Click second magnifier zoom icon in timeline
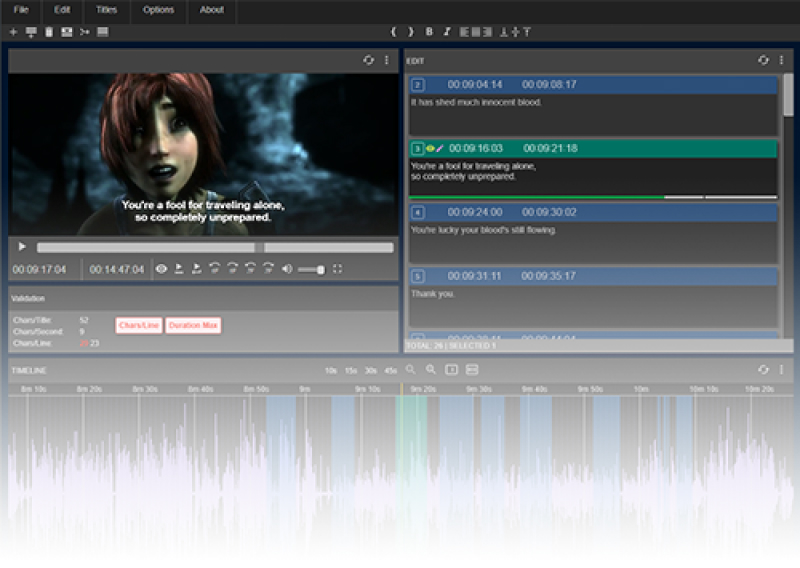This screenshot has width=800, height=568. (x=431, y=369)
